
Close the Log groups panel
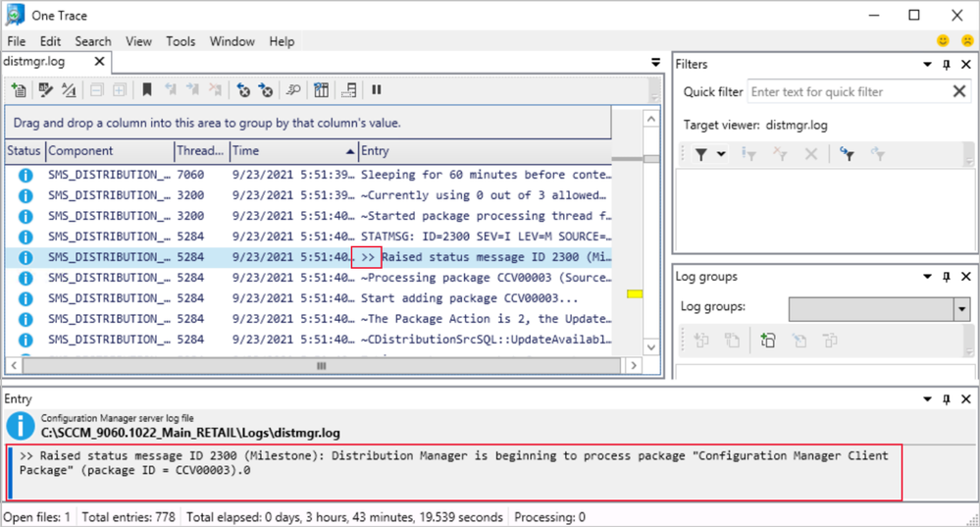click(965, 277)
